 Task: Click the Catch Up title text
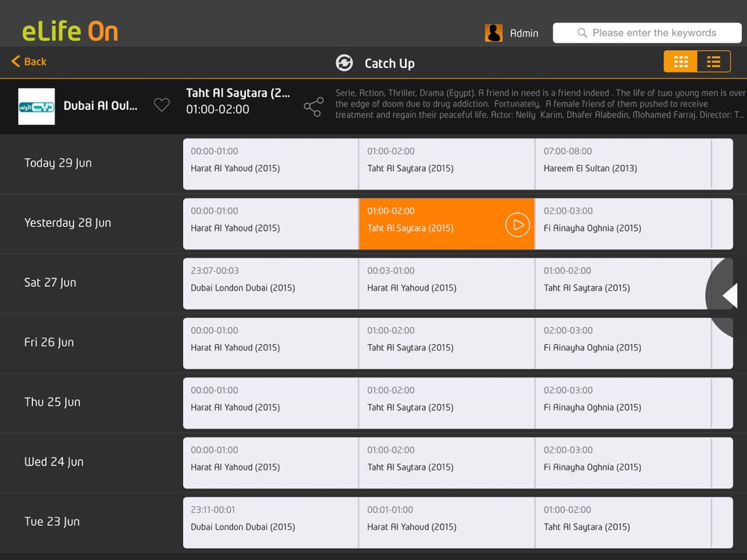tap(389, 63)
